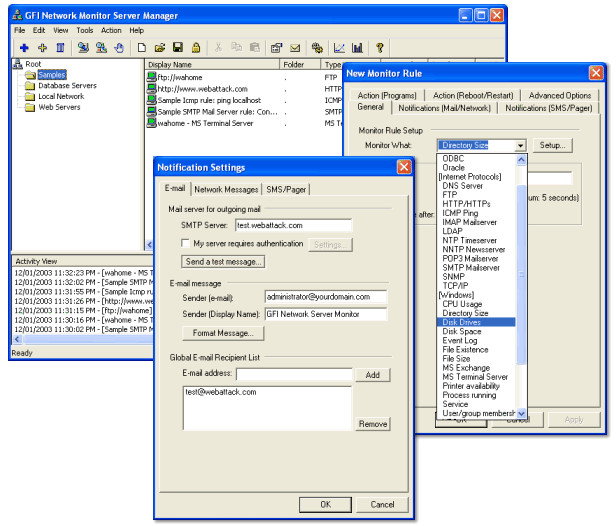616x526 pixels.
Task: Click Cancel in Notification Settings
Action: point(382,504)
